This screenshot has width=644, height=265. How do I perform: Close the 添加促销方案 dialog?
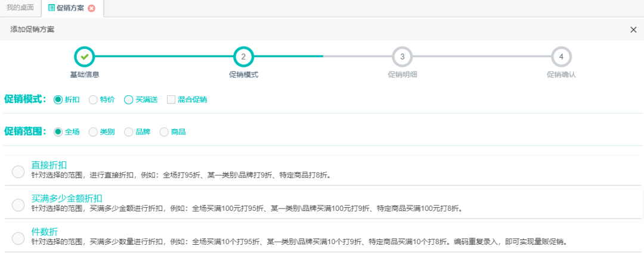[x=633, y=30]
